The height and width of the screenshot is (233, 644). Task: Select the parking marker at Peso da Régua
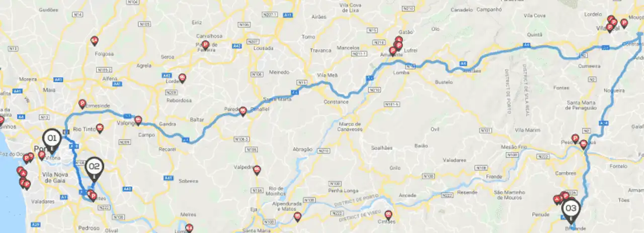tap(575, 139)
